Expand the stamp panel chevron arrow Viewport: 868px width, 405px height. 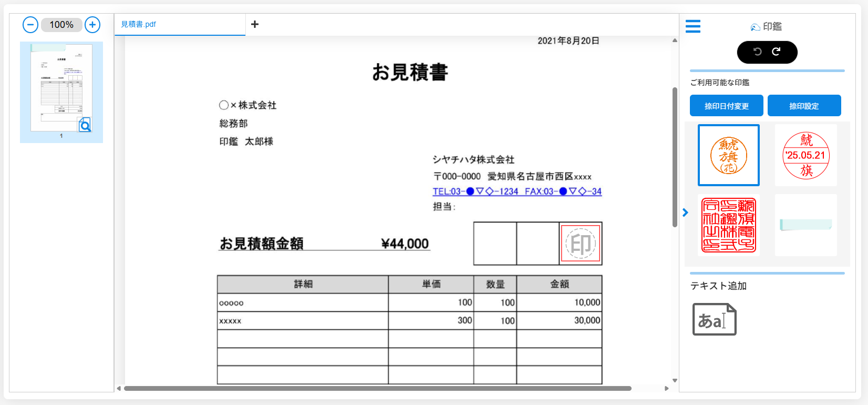[x=685, y=212]
